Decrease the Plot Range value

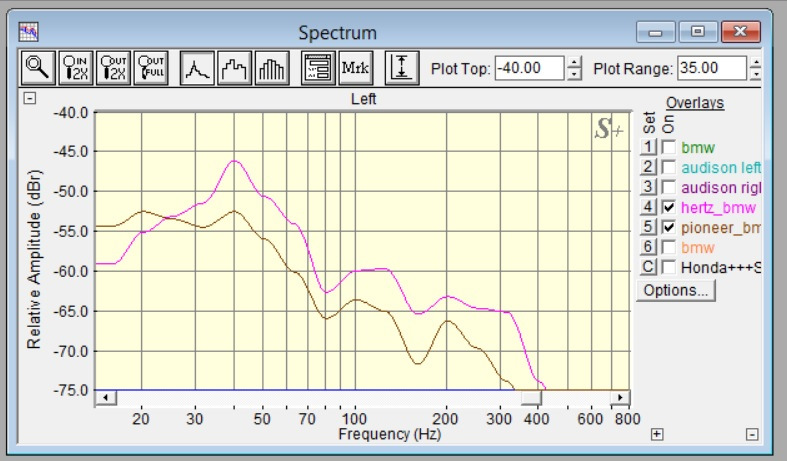click(756, 74)
